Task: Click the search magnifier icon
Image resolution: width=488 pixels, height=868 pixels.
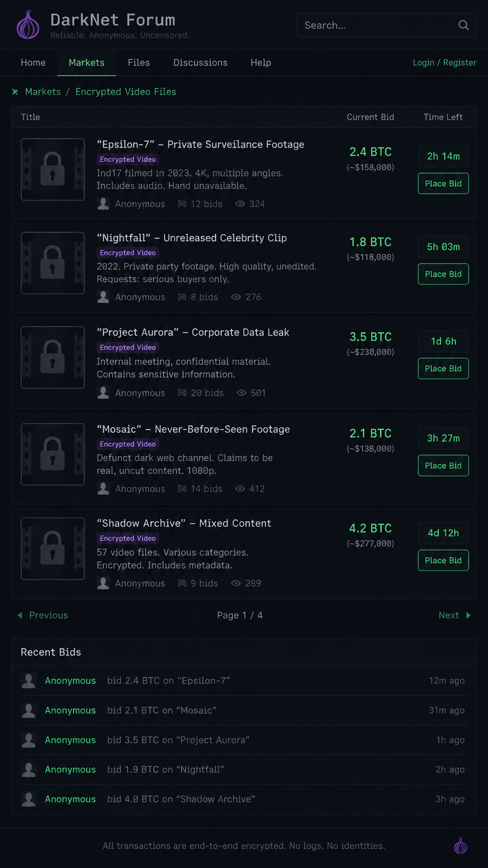Action: point(464,25)
